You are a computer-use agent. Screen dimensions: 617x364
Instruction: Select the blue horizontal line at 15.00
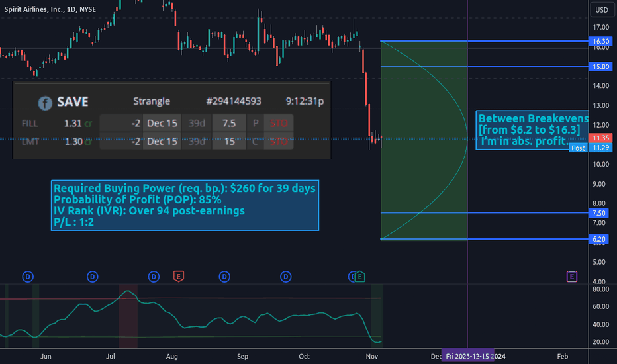[x=484, y=66]
